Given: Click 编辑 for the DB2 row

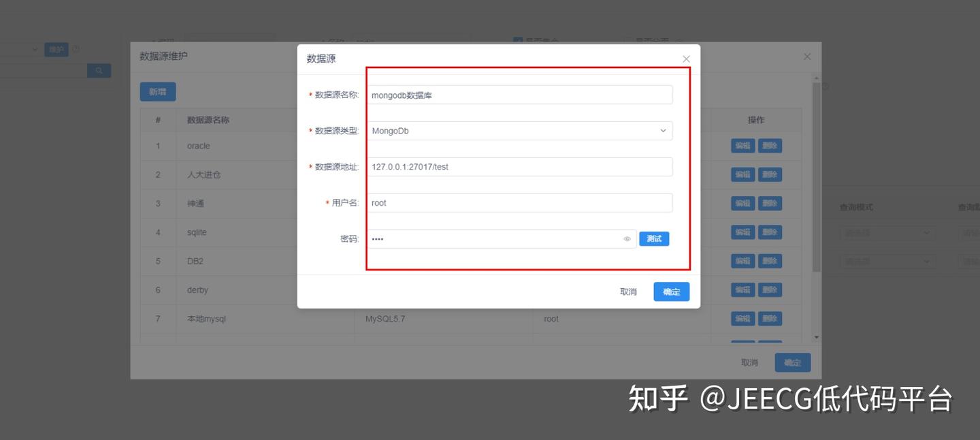Looking at the screenshot, I should point(742,261).
